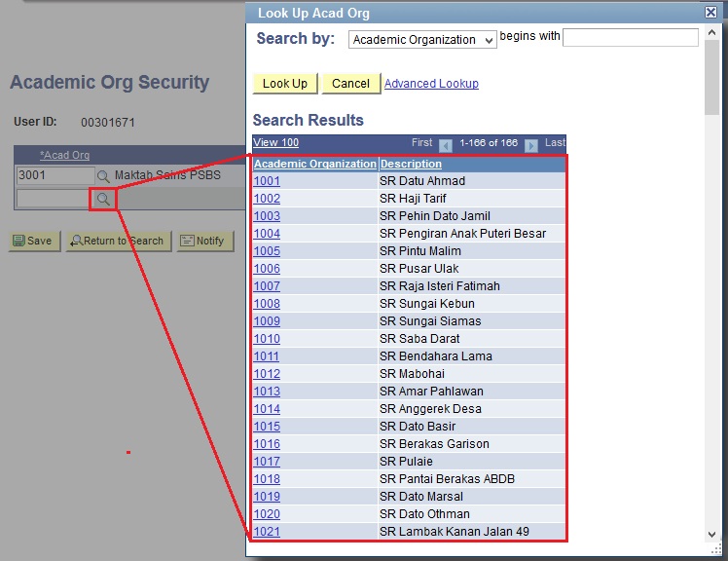Select academic organization 1009
The height and width of the screenshot is (561, 728).
[x=267, y=321]
